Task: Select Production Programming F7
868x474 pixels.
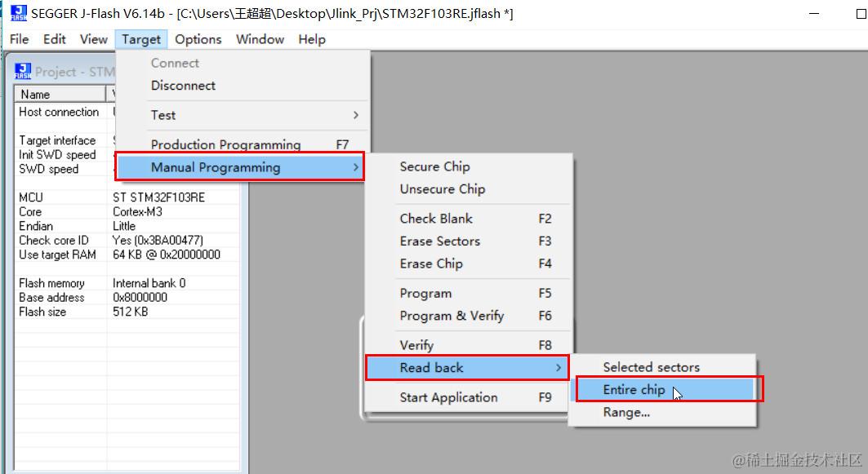Action: [x=242, y=144]
